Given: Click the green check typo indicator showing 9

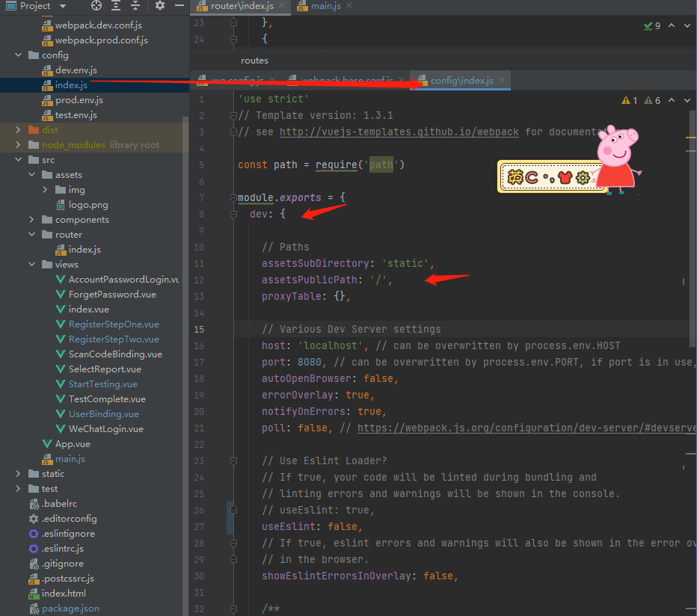Looking at the screenshot, I should [651, 25].
